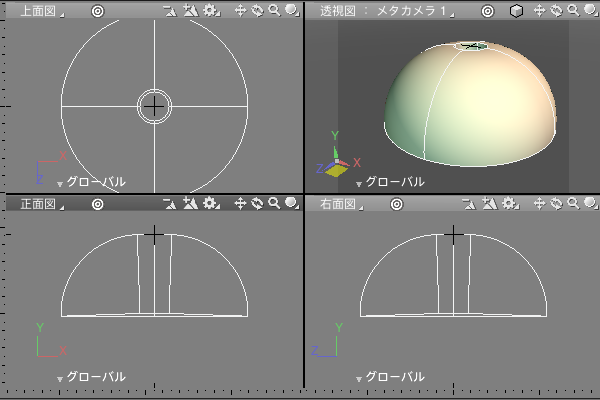
Task: Click the zoom magnifier in right view header
Action: point(573,203)
